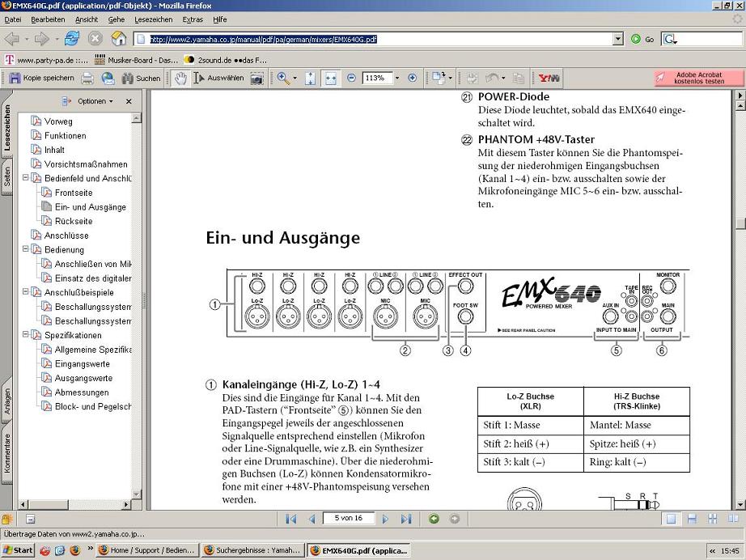
Task: Open the Suchen search tool
Action: [x=142, y=78]
